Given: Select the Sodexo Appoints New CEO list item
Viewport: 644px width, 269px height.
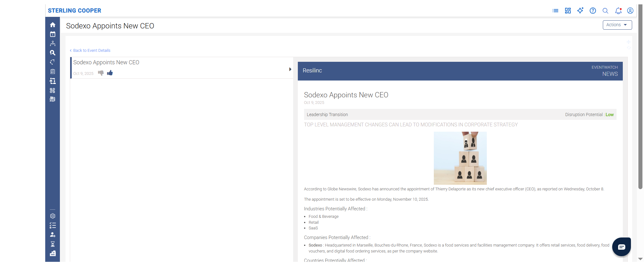Looking at the screenshot, I should (x=182, y=68).
